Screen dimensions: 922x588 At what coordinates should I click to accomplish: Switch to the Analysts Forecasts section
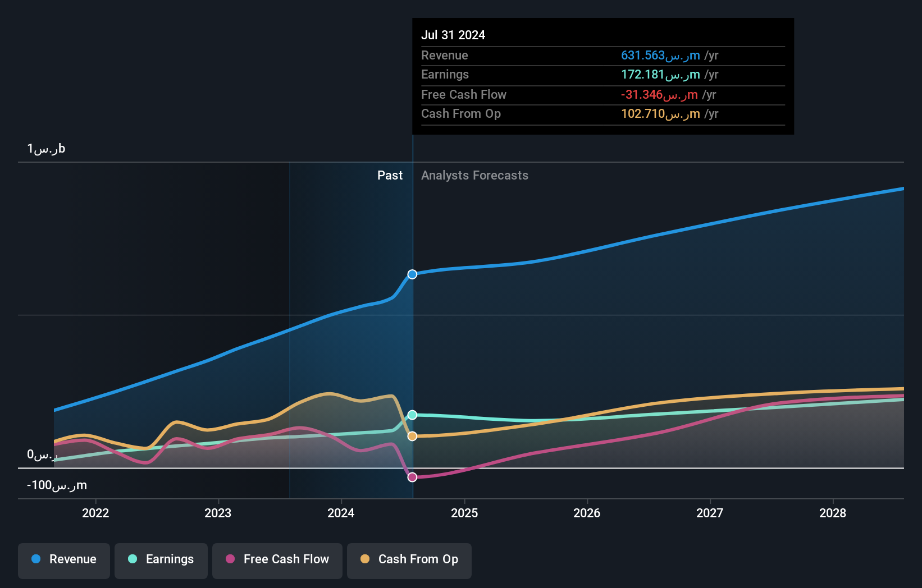coord(474,175)
